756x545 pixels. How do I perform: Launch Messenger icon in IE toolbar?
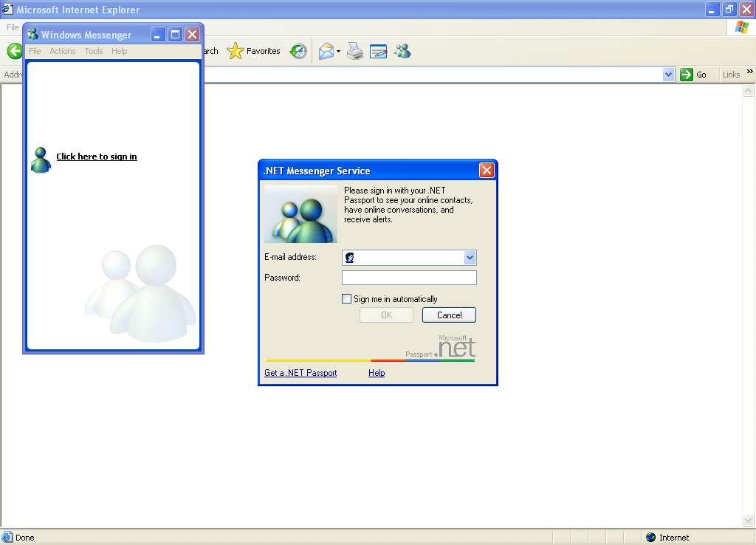[402, 51]
